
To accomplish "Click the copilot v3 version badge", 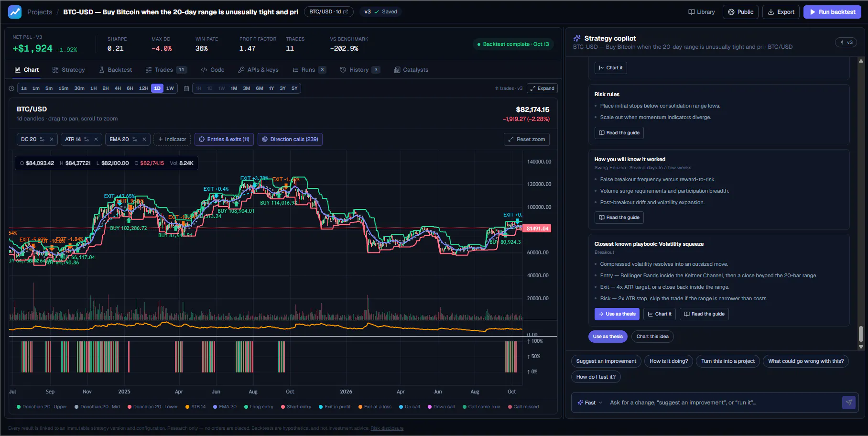I will (x=846, y=43).
